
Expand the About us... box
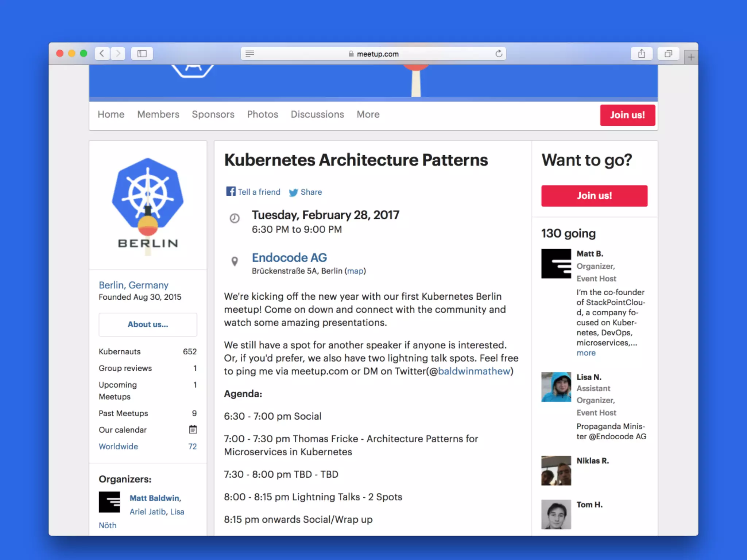pyautogui.click(x=148, y=324)
